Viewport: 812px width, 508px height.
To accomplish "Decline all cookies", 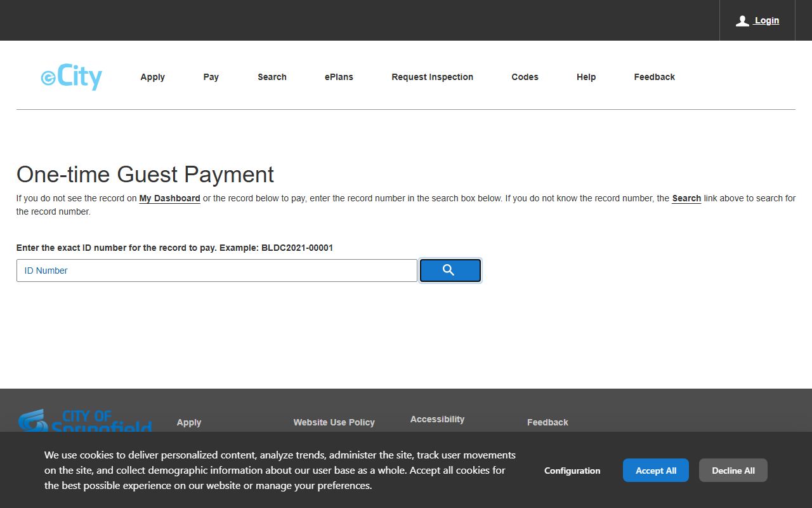I will pos(733,471).
